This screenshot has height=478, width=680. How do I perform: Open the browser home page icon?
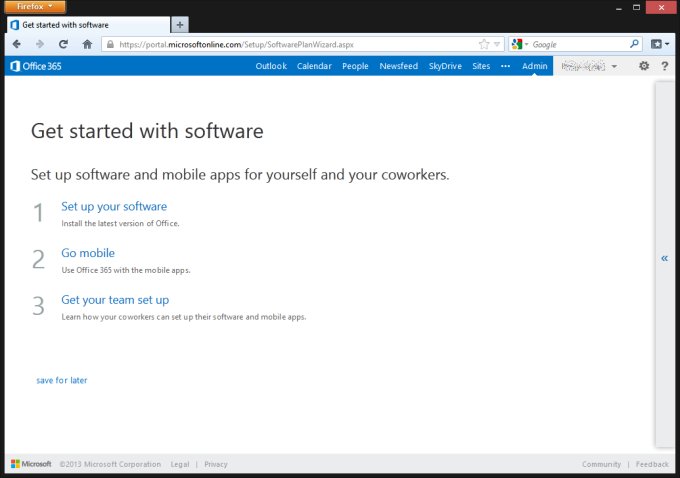[87, 44]
